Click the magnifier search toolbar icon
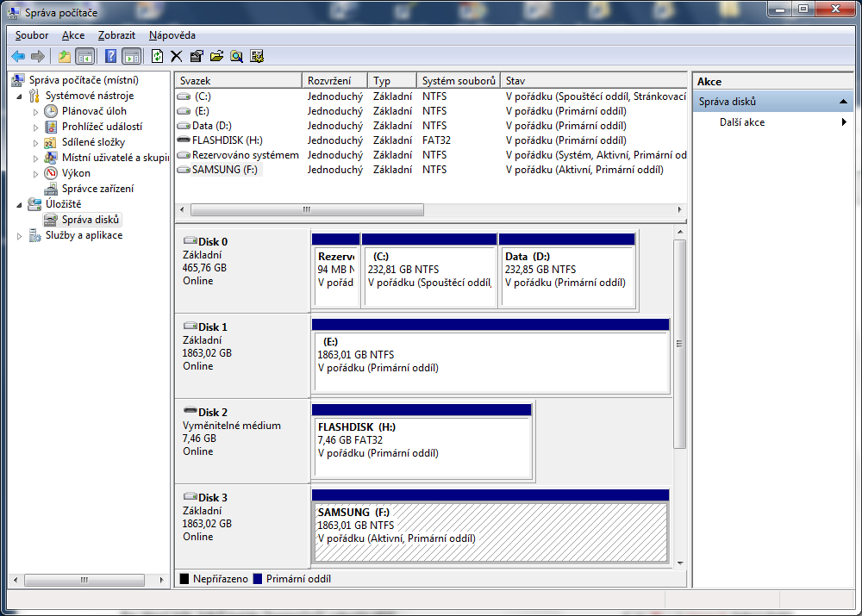This screenshot has height=616, width=862. 235,56
